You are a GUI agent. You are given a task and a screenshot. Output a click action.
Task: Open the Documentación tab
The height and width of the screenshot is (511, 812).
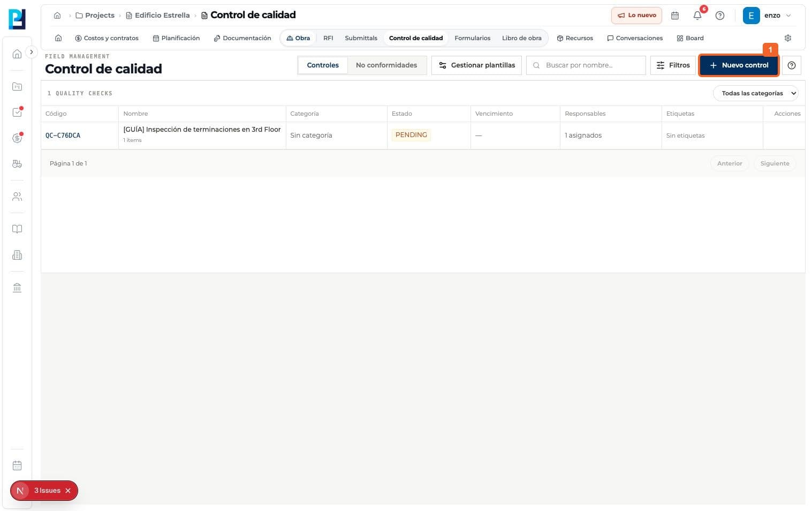(x=242, y=38)
